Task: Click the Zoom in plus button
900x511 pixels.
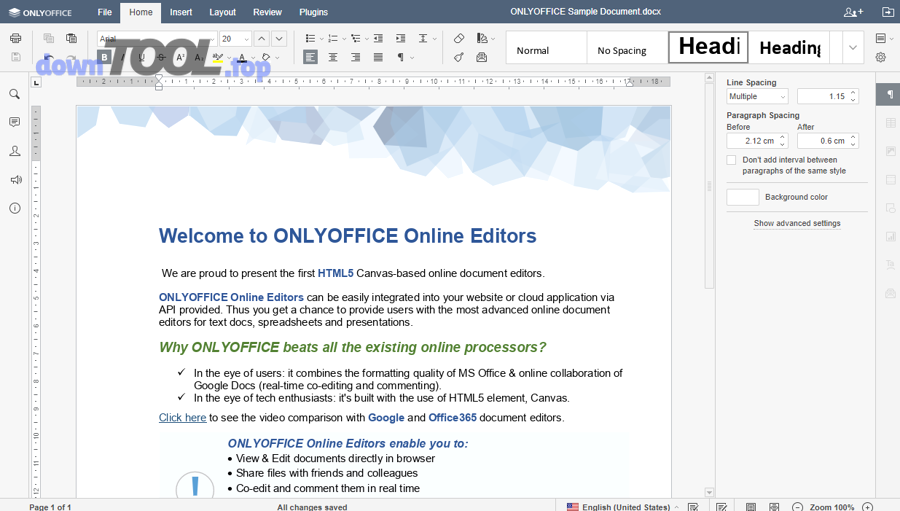Action: click(868, 507)
